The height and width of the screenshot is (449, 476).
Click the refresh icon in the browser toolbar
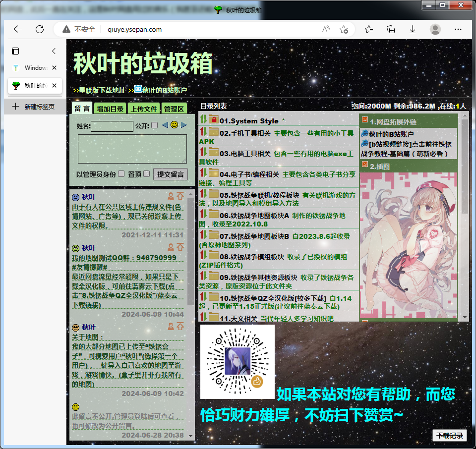tap(40, 29)
